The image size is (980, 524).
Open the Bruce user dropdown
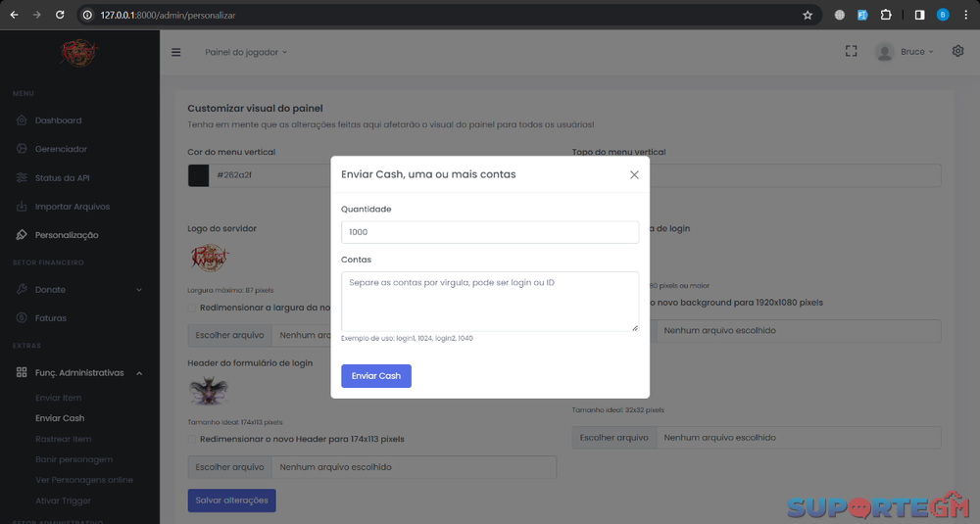905,52
